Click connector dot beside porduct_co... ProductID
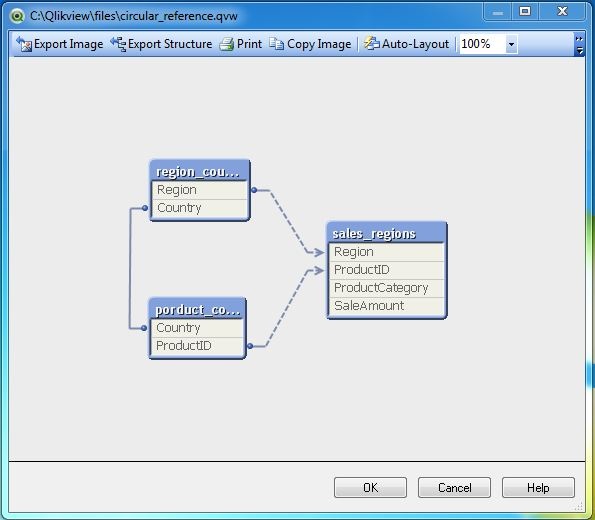This screenshot has width=595, height=520. click(x=250, y=346)
